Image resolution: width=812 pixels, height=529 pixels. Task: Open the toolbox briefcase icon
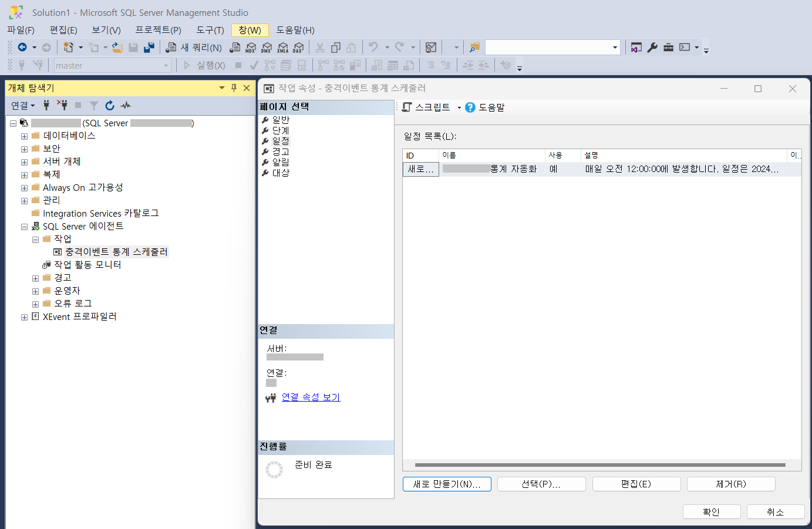[x=668, y=48]
